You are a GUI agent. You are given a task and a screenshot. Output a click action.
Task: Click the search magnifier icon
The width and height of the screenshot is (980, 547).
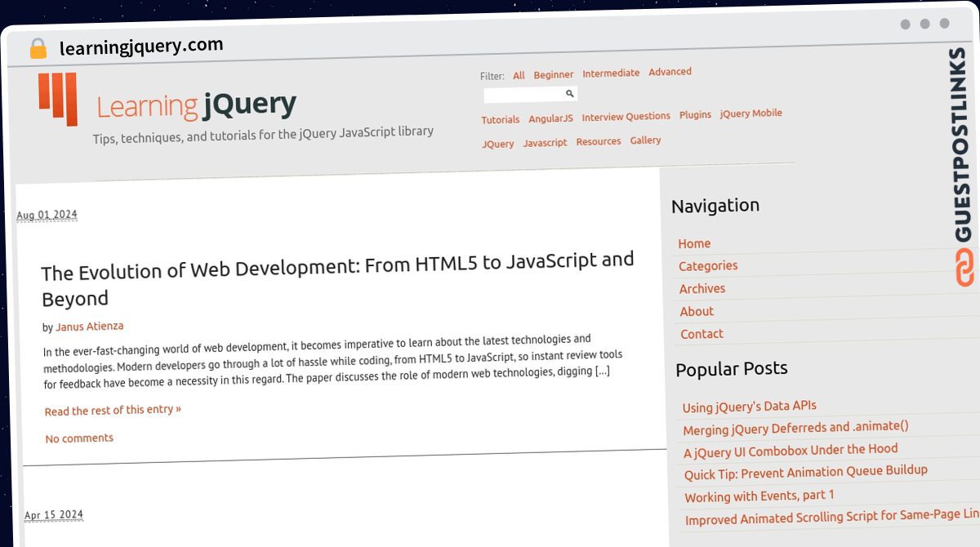tap(569, 94)
